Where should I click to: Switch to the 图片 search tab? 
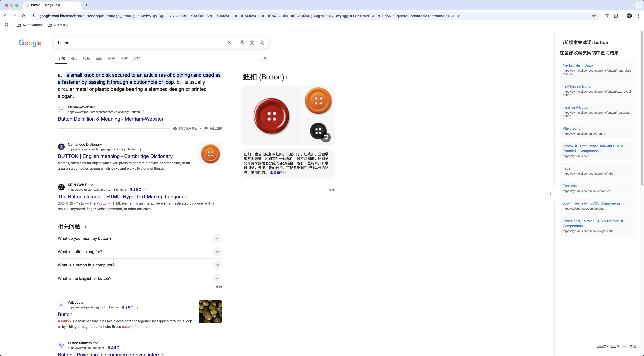[74, 58]
